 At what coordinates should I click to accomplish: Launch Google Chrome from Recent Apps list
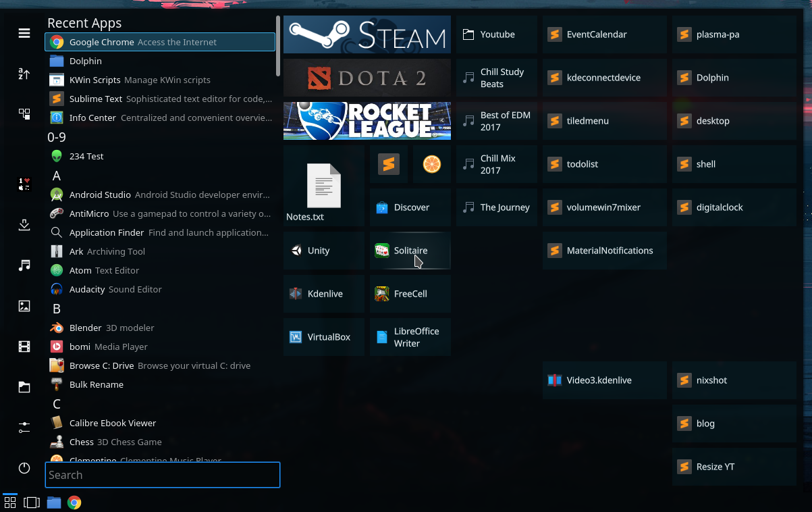click(x=160, y=42)
